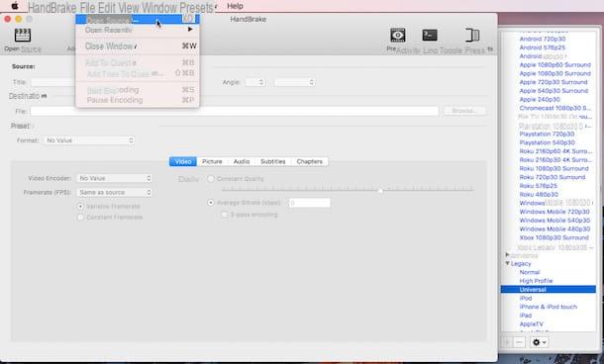Choose Close Window from the File menu
Image resolution: width=604 pixels, height=364 pixels.
pos(138,46)
